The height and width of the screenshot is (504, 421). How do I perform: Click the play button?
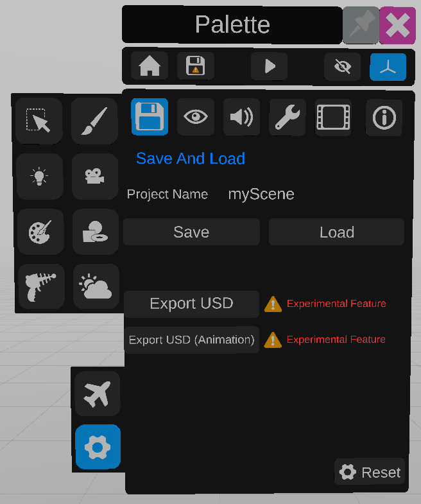point(270,67)
